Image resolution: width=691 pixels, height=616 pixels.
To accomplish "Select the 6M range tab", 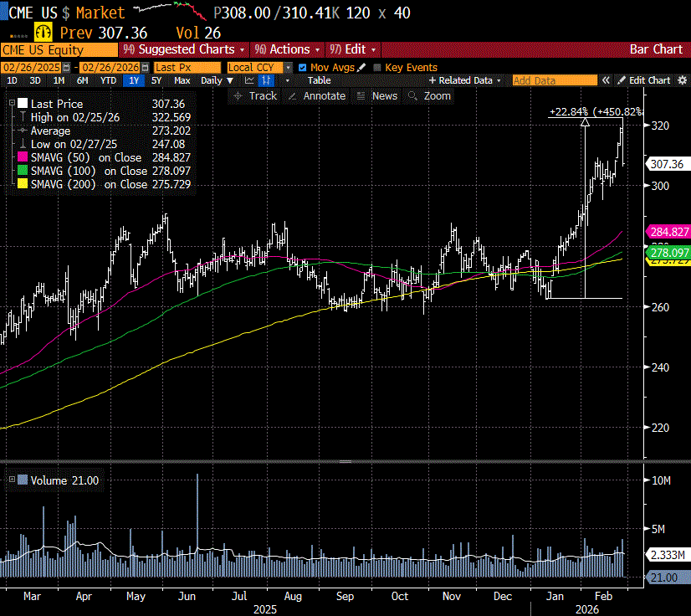I will 83,80.
